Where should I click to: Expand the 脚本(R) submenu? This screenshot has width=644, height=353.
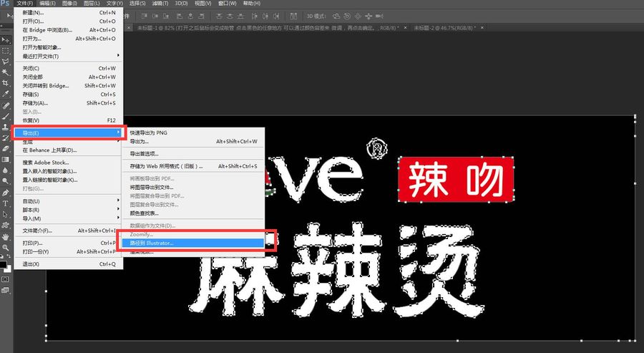point(69,210)
